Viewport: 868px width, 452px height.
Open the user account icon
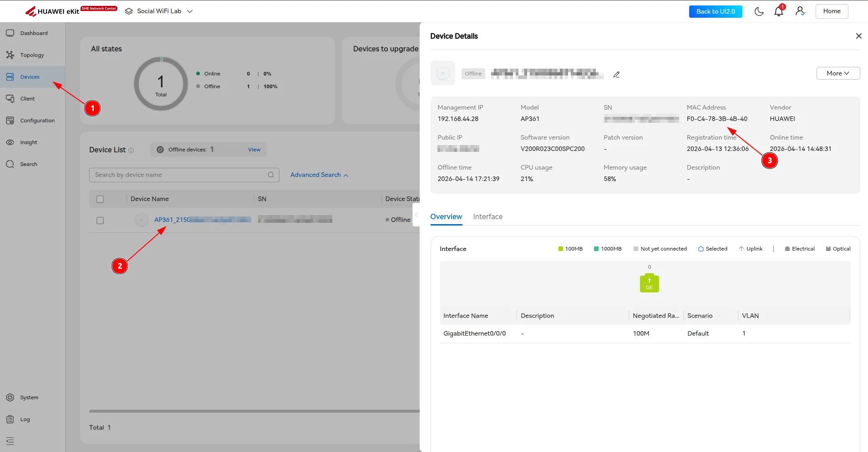pyautogui.click(x=800, y=11)
